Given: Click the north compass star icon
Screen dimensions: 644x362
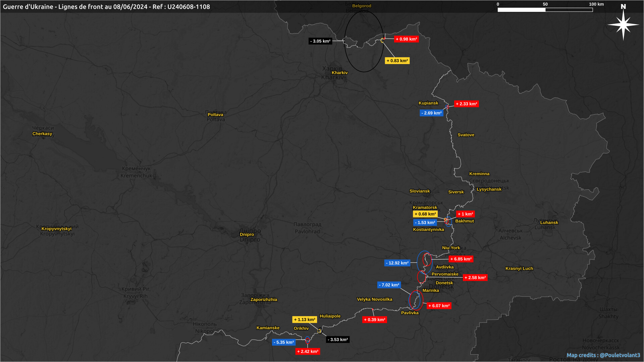Looking at the screenshot, I should (x=623, y=24).
